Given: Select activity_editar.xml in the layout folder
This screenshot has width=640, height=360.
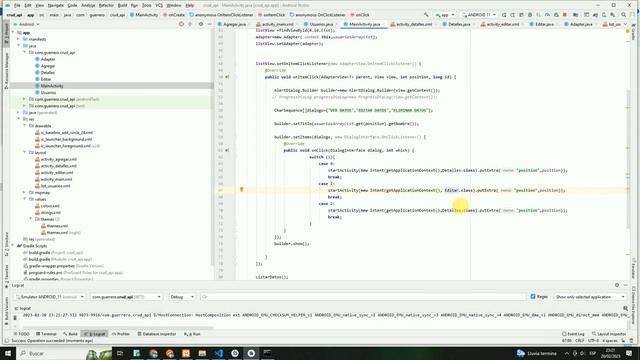Looking at the screenshot, I should click(x=54, y=172).
